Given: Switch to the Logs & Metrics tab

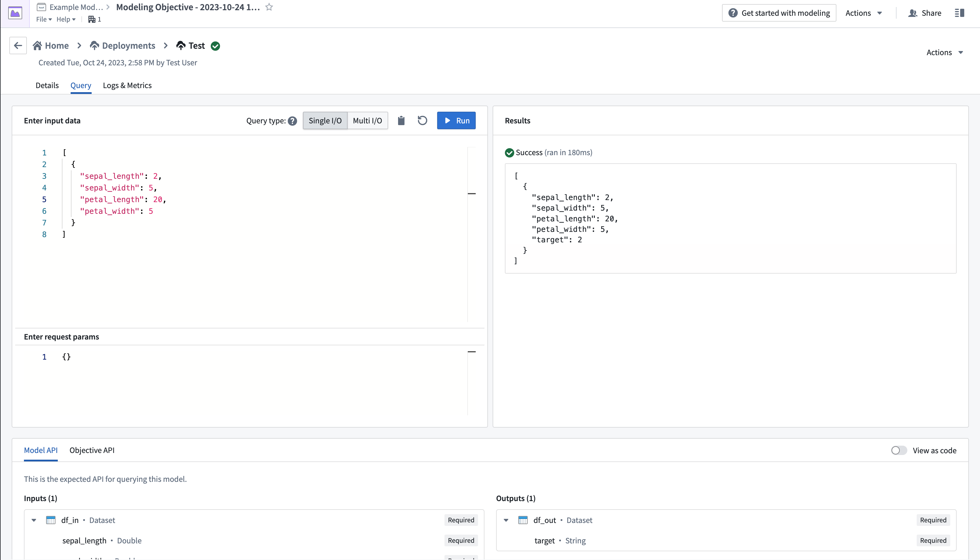Looking at the screenshot, I should point(127,85).
